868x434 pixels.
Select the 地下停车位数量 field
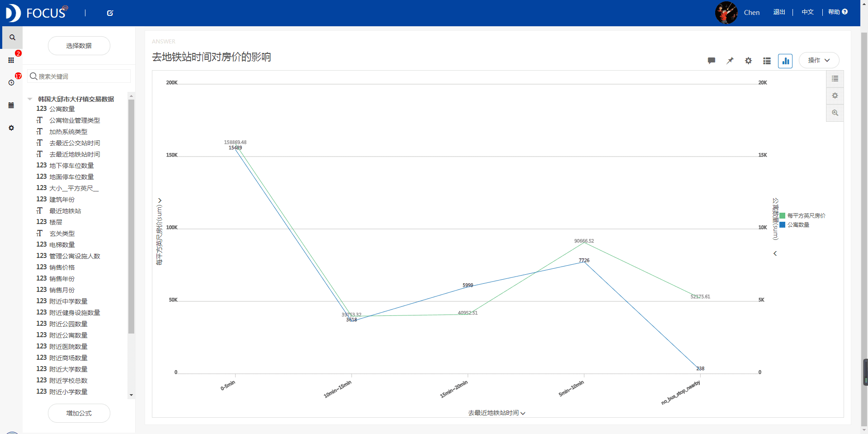click(x=71, y=166)
